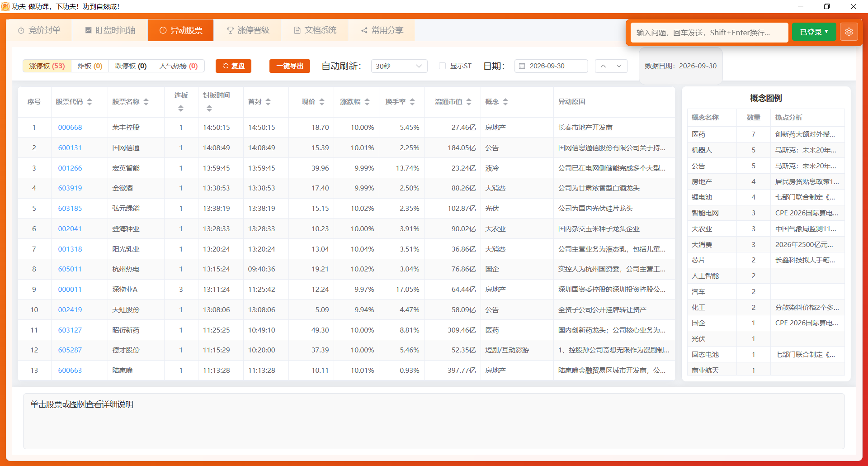The image size is (868, 466).
Task: Open the 30秒 auto-refresh dropdown
Action: pyautogui.click(x=399, y=66)
